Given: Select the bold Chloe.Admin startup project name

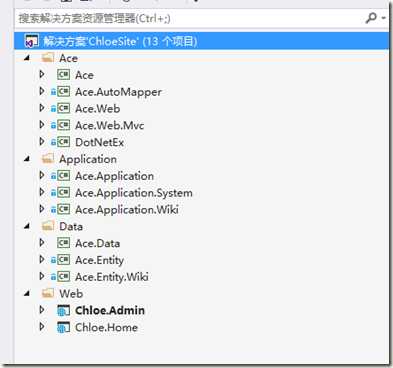Looking at the screenshot, I should coord(110,310).
